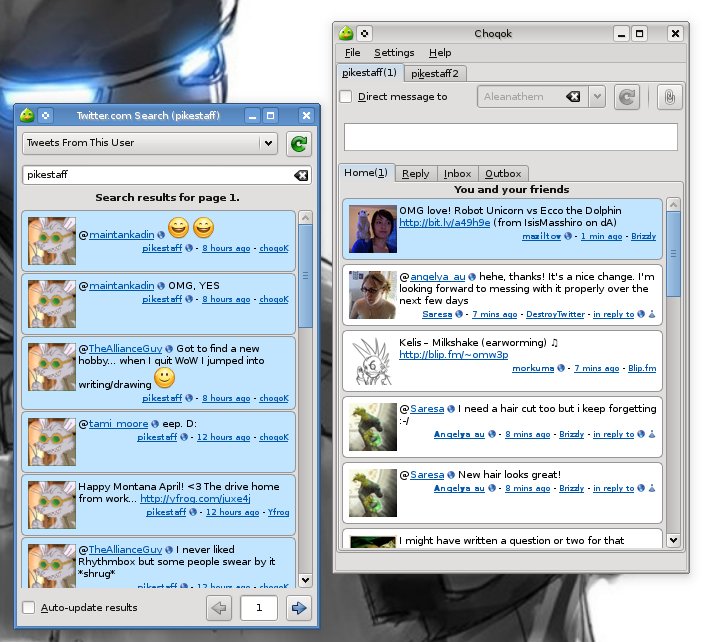Focus the pikestaff search input field

point(167,175)
